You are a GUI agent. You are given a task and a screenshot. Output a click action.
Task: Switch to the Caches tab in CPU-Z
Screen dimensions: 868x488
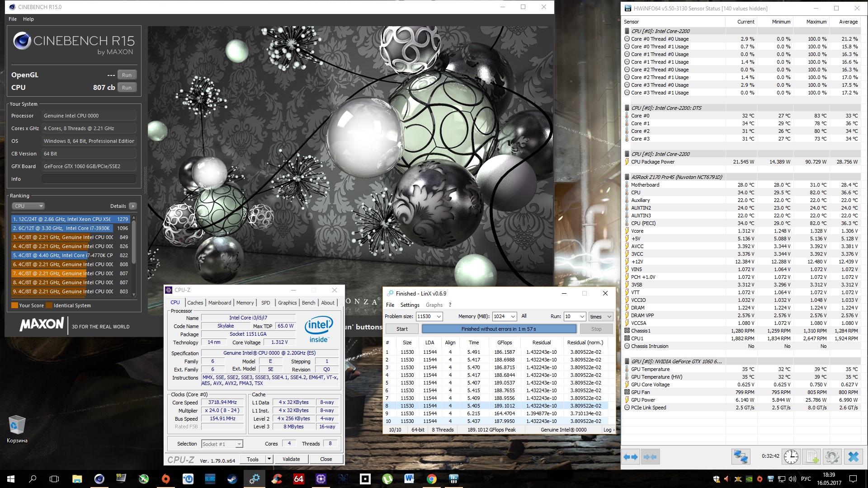click(195, 303)
